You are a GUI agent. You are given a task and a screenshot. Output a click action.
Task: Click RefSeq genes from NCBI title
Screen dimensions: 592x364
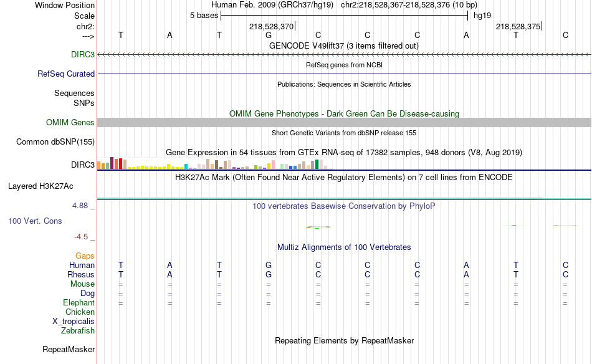point(344,65)
